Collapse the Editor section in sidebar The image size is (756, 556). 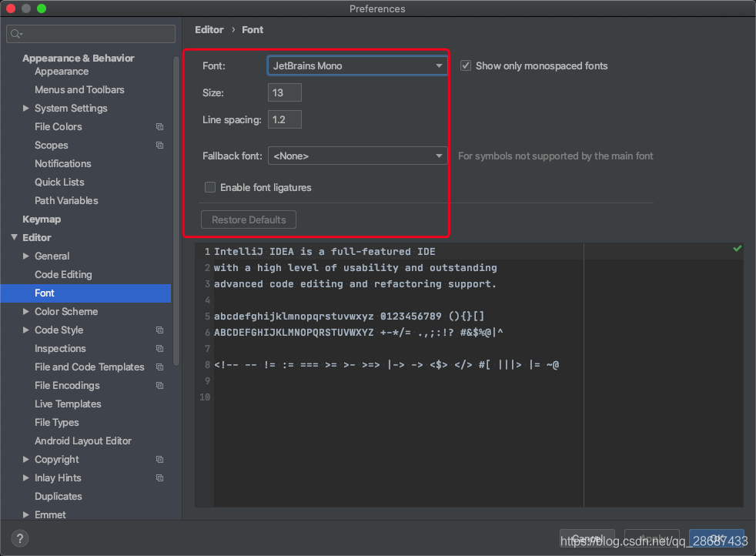(15, 238)
